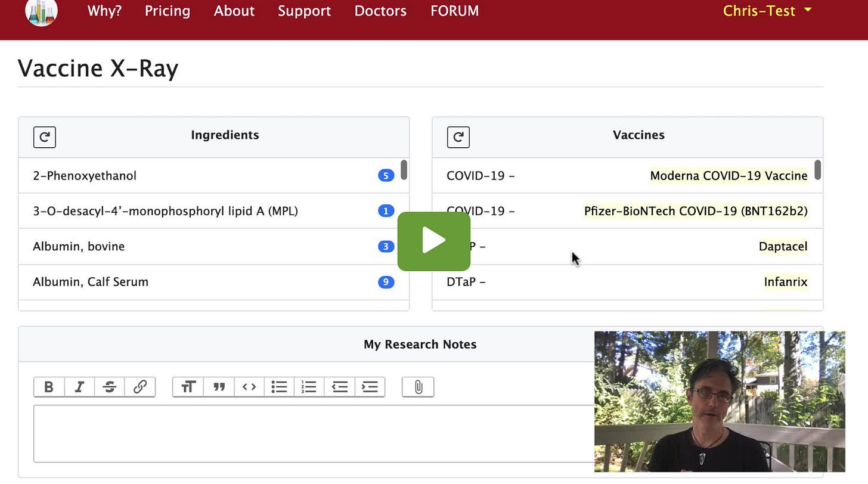Toggle bold formatting in notes editor
868x484 pixels.
pos(49,387)
